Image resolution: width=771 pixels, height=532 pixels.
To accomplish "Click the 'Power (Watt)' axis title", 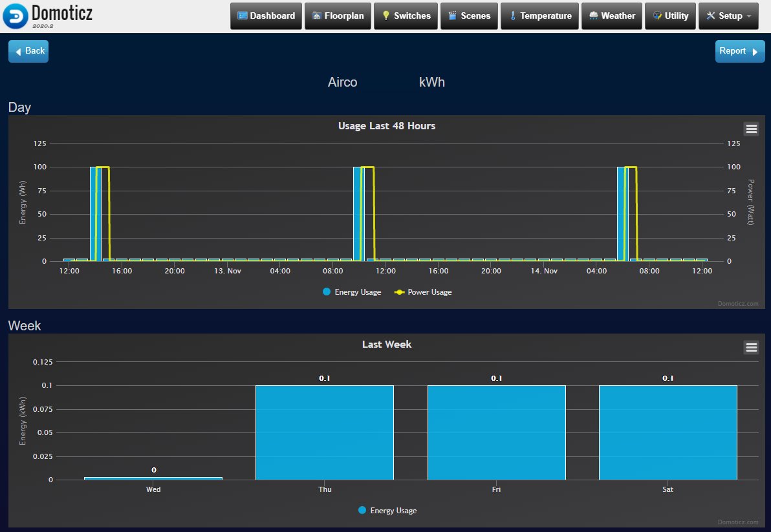I will [751, 202].
